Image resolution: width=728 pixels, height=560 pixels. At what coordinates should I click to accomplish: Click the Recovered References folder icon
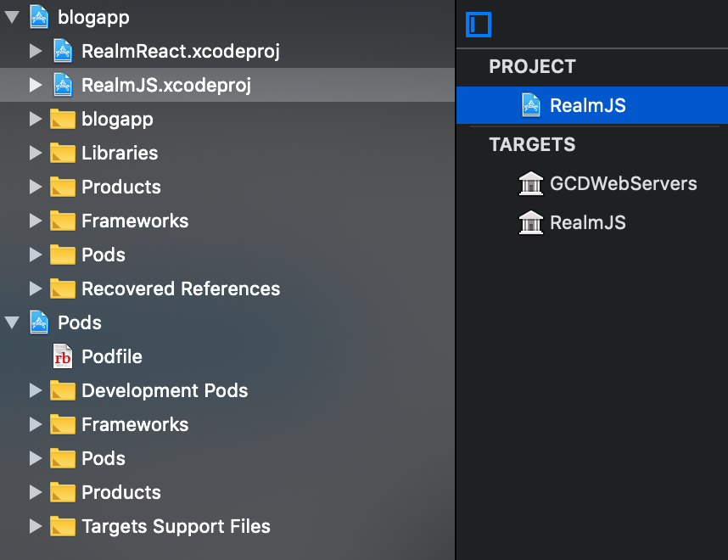click(63, 288)
